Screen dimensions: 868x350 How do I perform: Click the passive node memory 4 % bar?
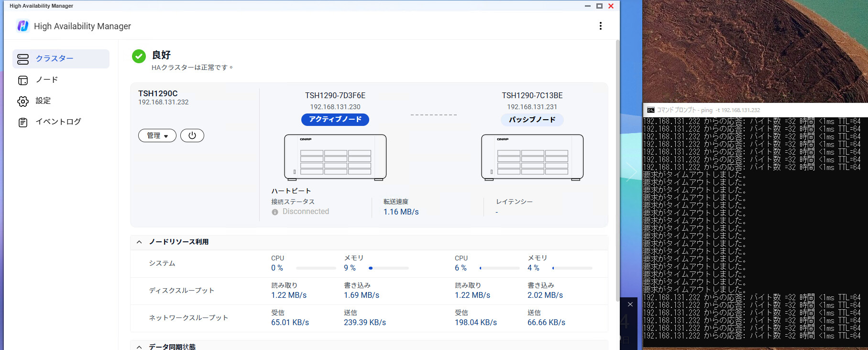[x=572, y=268]
